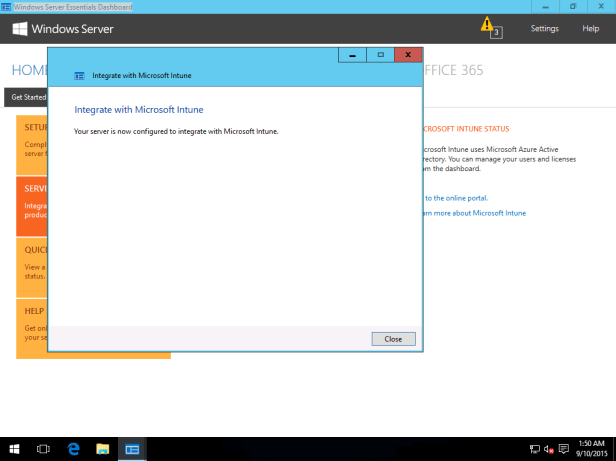Open File Explorer from the taskbar

point(102,449)
